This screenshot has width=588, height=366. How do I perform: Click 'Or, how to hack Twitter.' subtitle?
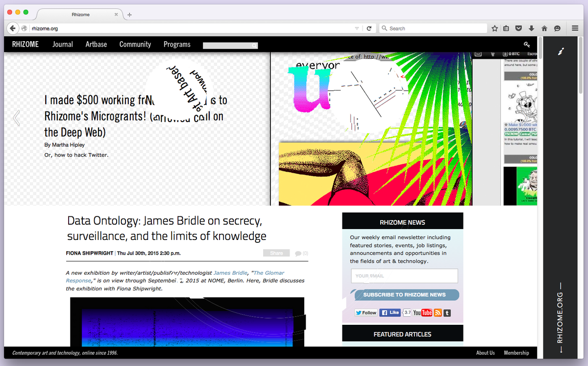click(76, 155)
